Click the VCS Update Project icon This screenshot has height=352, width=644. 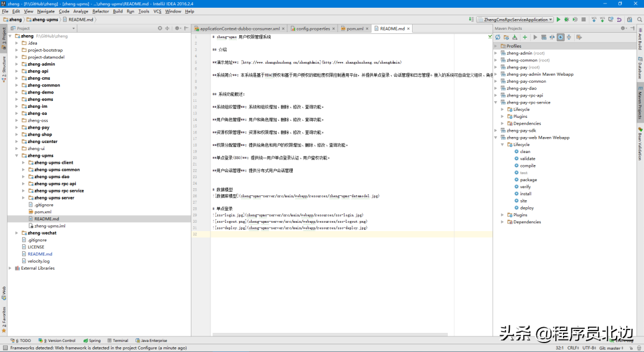tap(594, 19)
